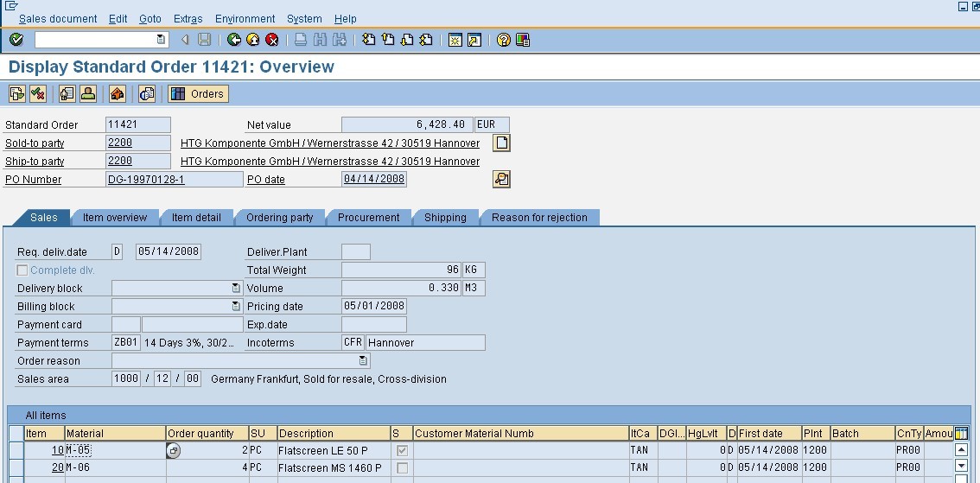Click the document icon beside Sold-to party address
Screen dimensions: 980x483
pos(501,143)
